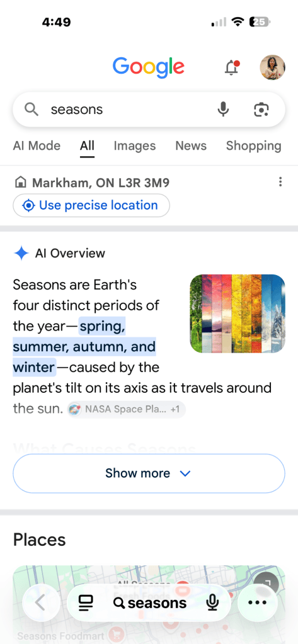This screenshot has height=644, width=298.
Task: Go back using bottom bar arrow
Action: click(x=40, y=603)
